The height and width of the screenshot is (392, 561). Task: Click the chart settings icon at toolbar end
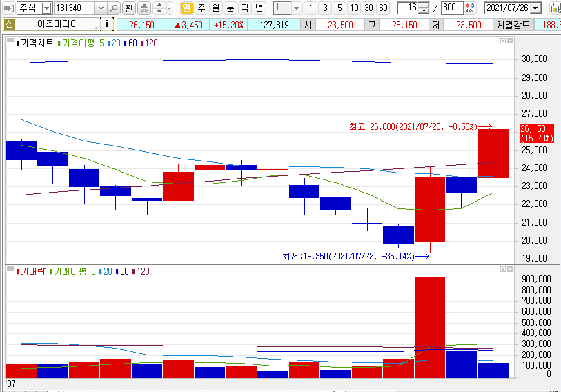coord(555,8)
